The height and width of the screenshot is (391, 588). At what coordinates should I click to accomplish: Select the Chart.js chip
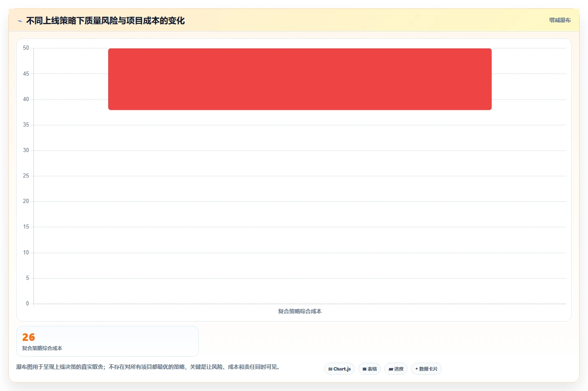point(340,369)
